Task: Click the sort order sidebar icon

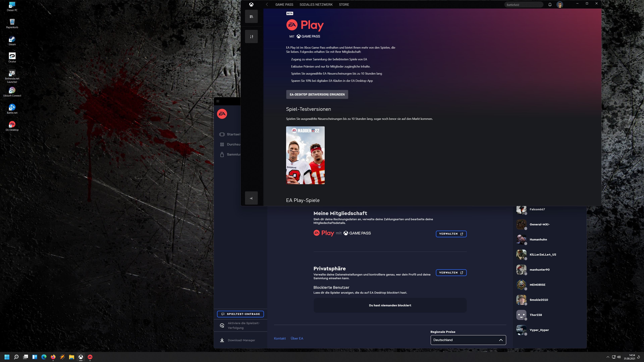Action: click(251, 37)
